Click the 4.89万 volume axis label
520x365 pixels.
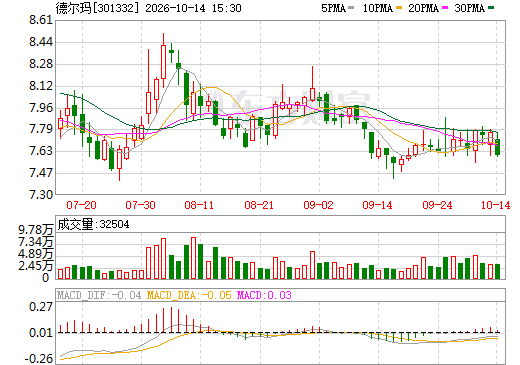(x=35, y=254)
